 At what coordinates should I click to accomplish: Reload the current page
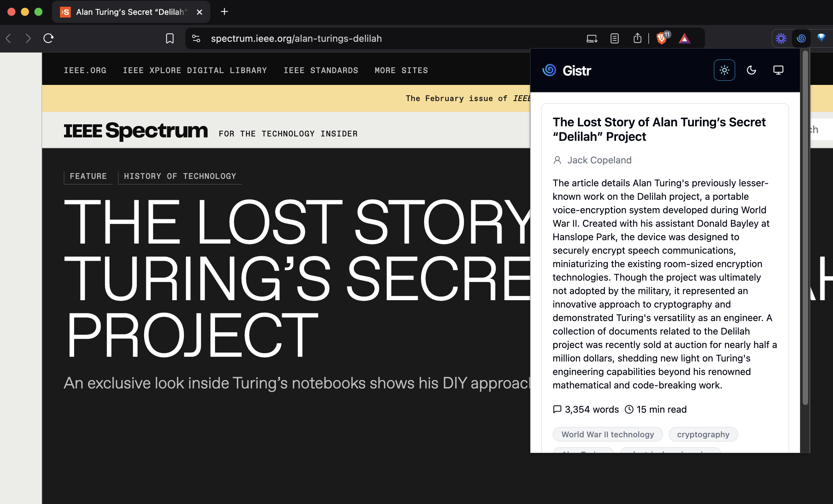tap(48, 38)
